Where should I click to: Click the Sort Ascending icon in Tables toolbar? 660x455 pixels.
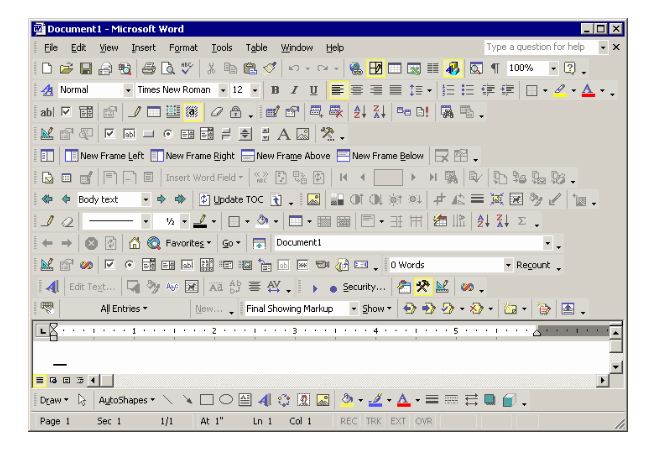pyautogui.click(x=482, y=221)
